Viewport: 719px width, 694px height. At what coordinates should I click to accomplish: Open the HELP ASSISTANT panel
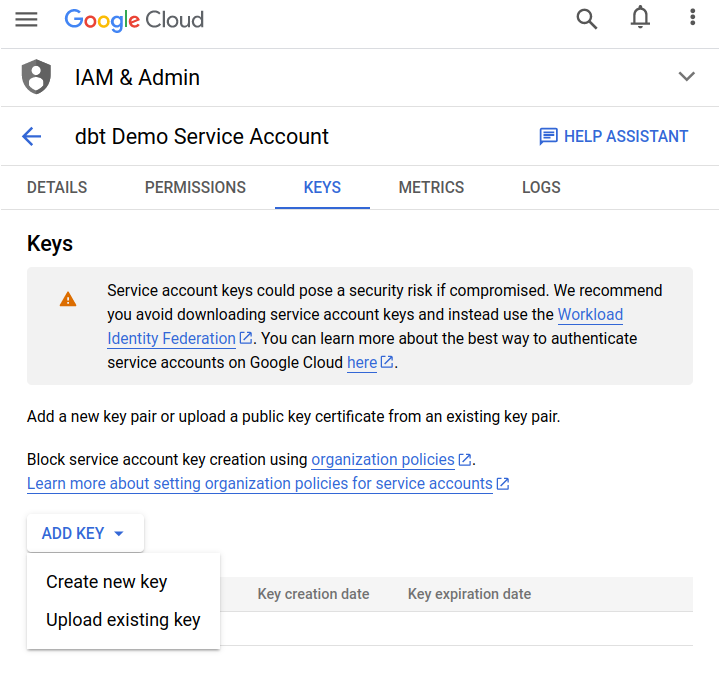(x=614, y=137)
